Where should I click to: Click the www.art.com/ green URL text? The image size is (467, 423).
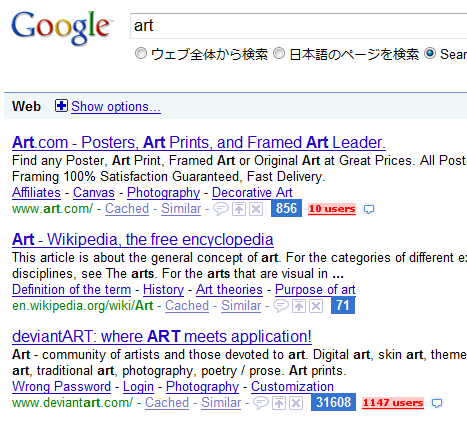click(x=52, y=209)
